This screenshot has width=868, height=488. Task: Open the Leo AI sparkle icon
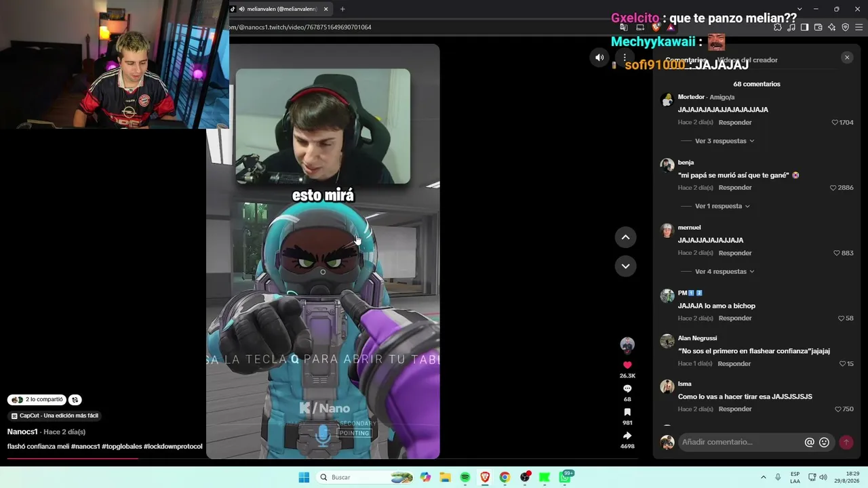[x=831, y=27]
